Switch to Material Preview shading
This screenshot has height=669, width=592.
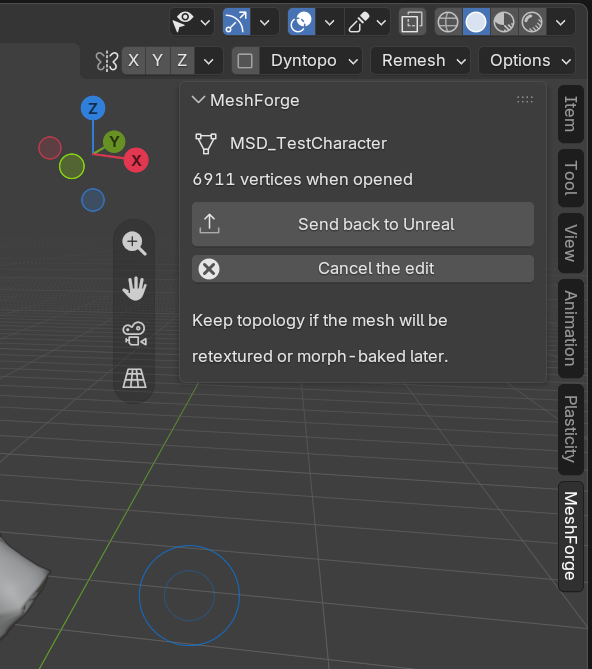pos(504,21)
